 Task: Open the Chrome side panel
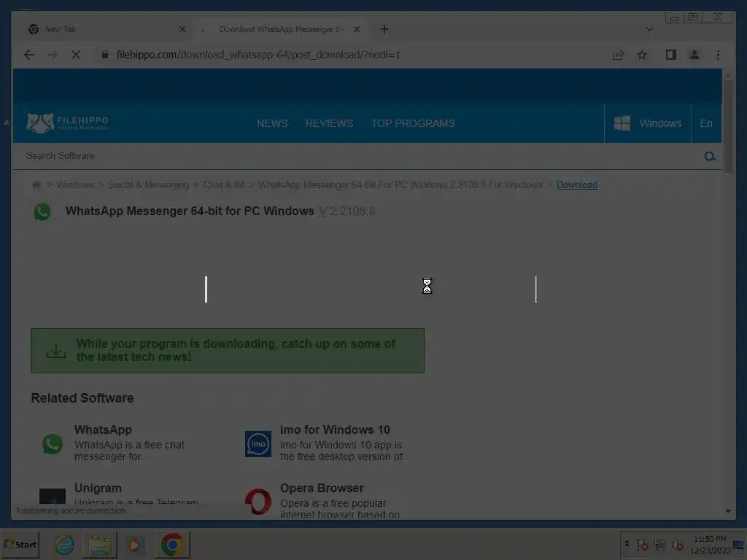[x=671, y=55]
